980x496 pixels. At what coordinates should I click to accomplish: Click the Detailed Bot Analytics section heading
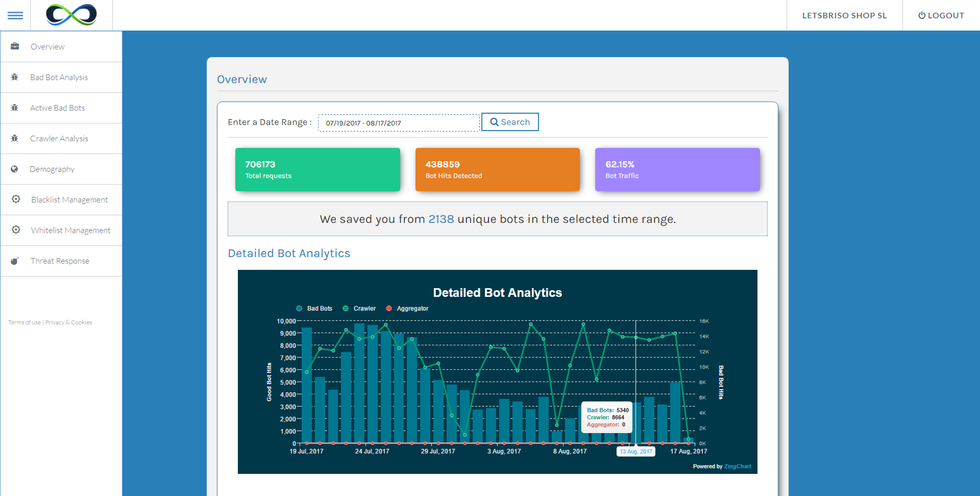coord(289,253)
